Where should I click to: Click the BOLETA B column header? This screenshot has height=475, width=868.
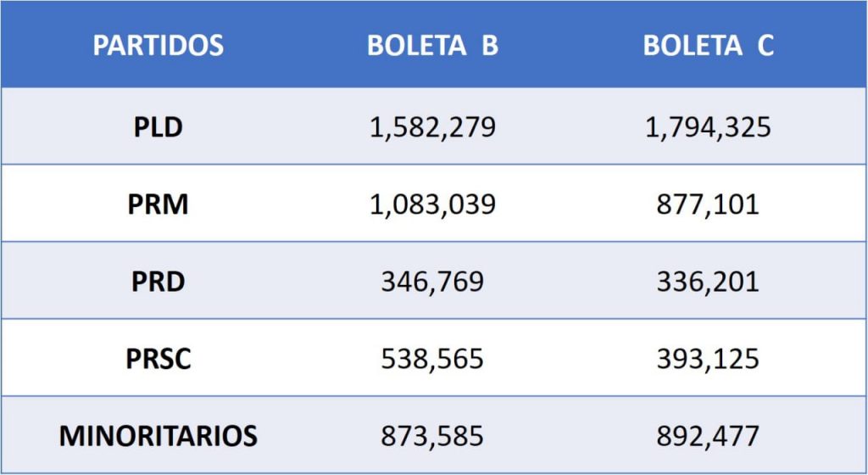coord(432,46)
